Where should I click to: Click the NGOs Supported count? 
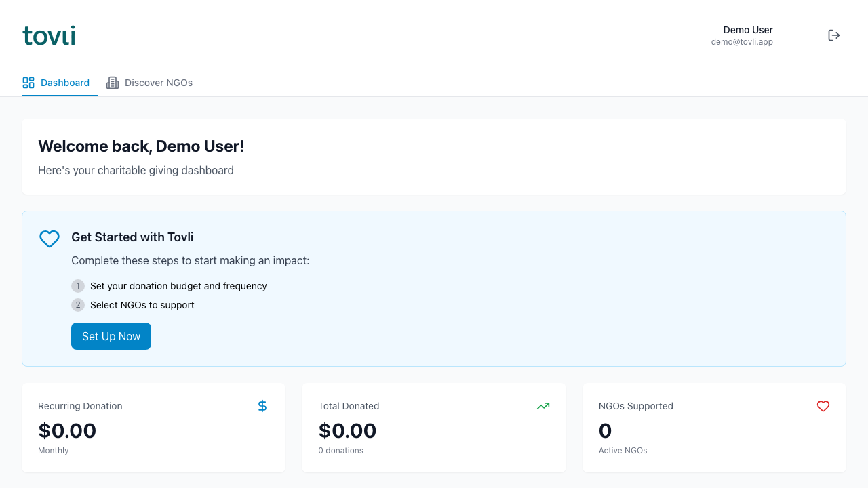[606, 430]
